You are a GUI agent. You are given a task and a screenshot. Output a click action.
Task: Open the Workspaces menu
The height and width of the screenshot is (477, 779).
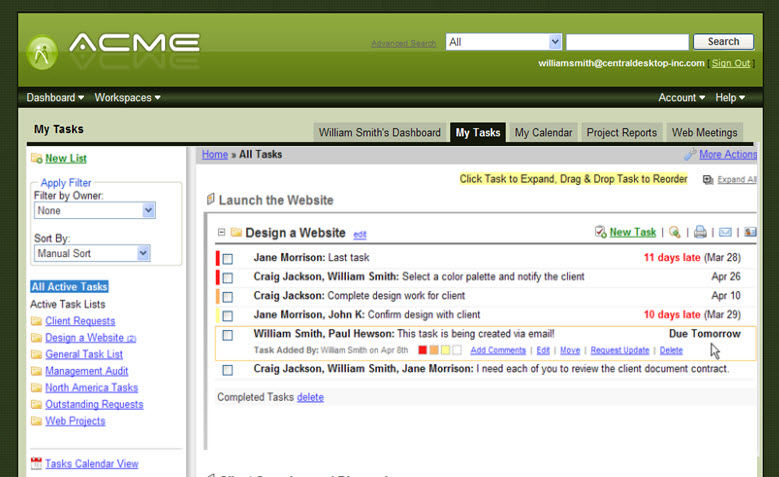pyautogui.click(x=127, y=98)
